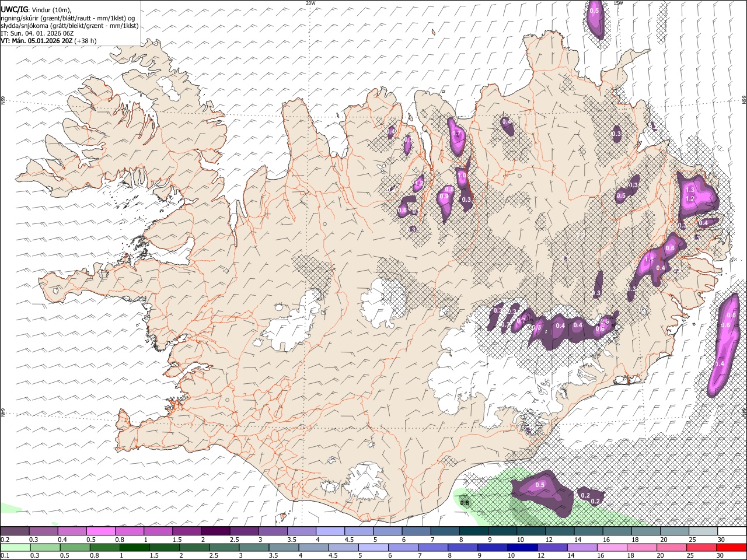Click the top legend swatch labeled 0.2
747x560 pixels.
15,531
